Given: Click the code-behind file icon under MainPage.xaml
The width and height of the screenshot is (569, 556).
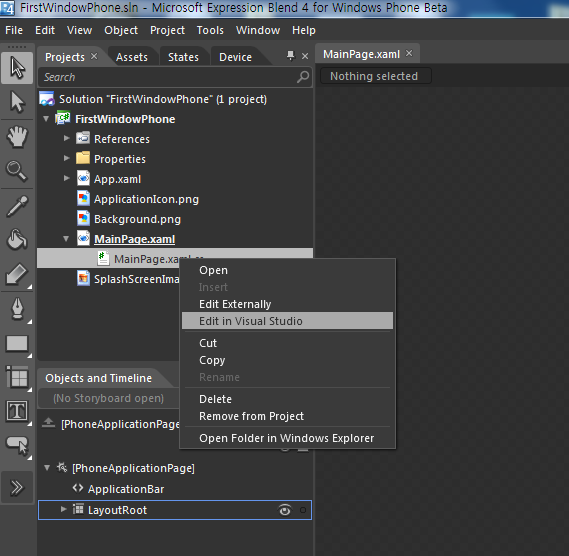Looking at the screenshot, I should click(103, 258).
